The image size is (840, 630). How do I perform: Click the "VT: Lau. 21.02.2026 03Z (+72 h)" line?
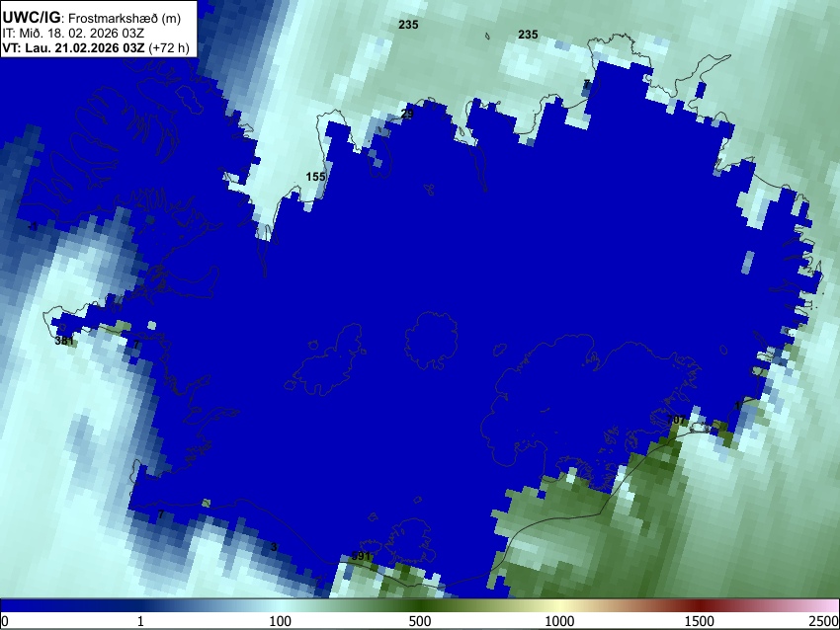(95, 47)
